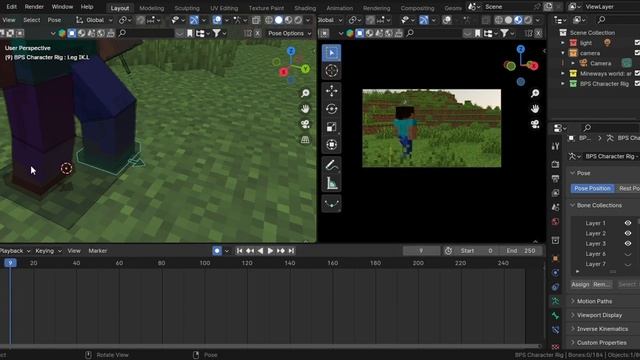The height and width of the screenshot is (360, 640).
Task: Switch to the UV Editing workspace tab
Action: click(x=224, y=8)
